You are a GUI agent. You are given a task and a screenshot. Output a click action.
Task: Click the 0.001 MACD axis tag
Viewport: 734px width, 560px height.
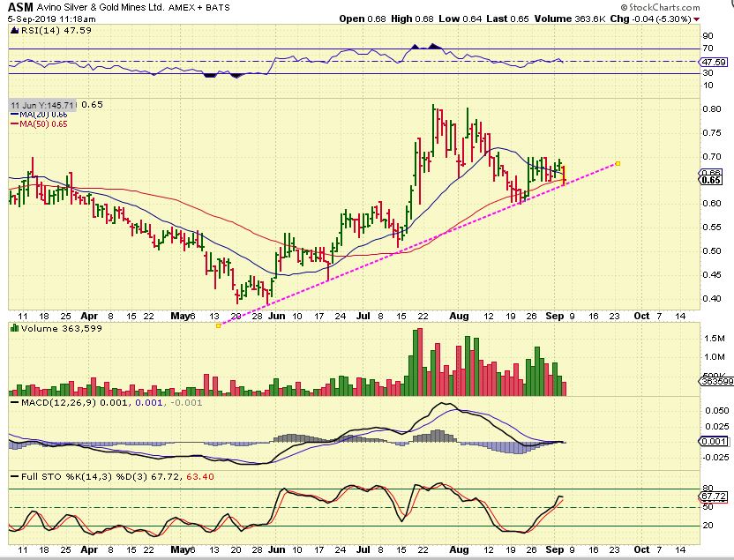point(715,442)
